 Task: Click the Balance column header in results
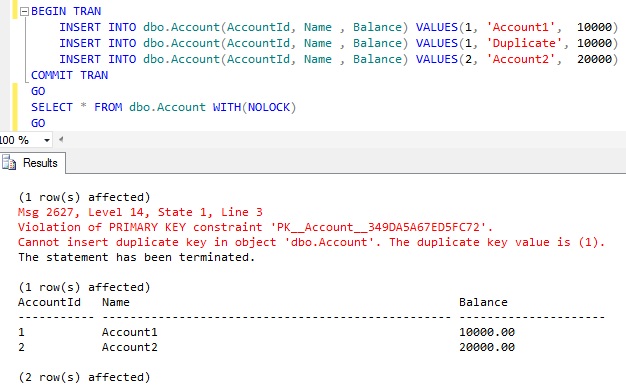tap(483, 302)
